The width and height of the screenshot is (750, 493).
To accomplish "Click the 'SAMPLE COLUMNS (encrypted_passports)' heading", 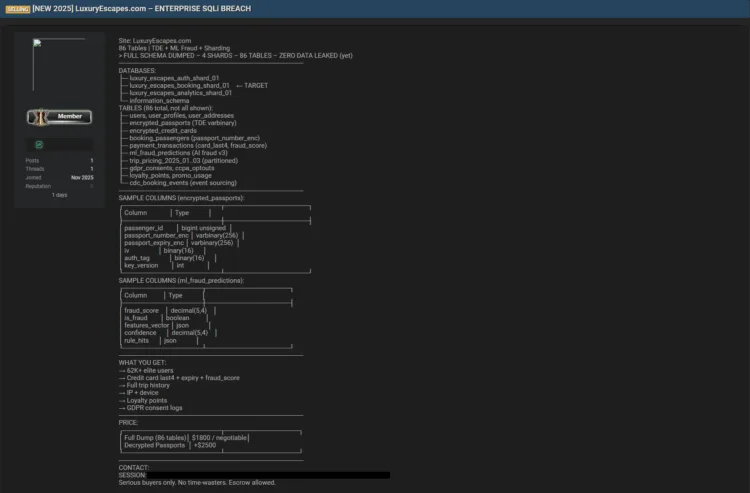I will pyautogui.click(x=181, y=198).
